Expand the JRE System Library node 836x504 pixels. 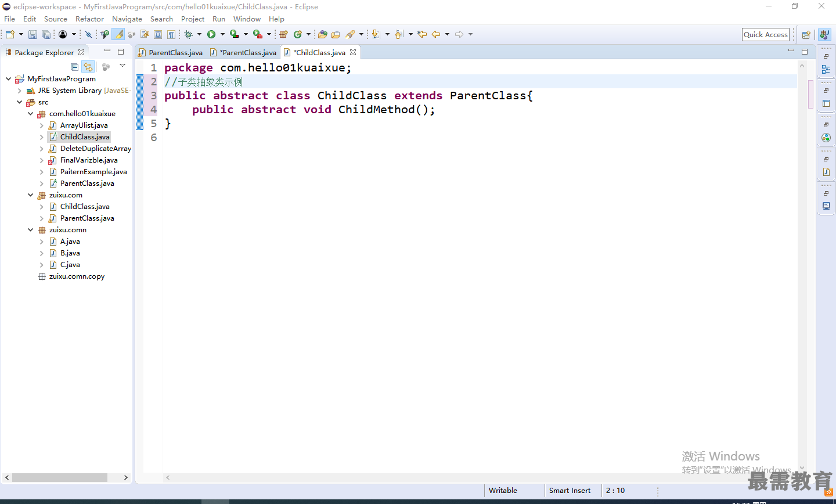(x=19, y=91)
